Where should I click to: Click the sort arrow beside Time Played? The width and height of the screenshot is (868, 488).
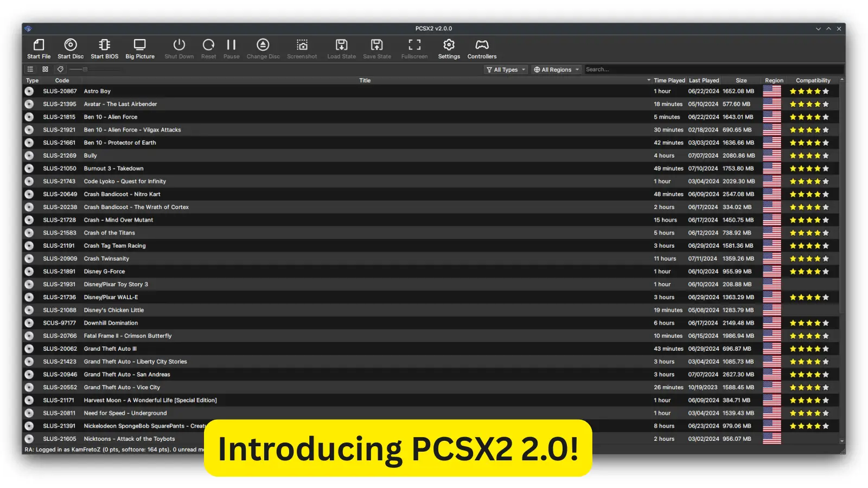coord(649,80)
